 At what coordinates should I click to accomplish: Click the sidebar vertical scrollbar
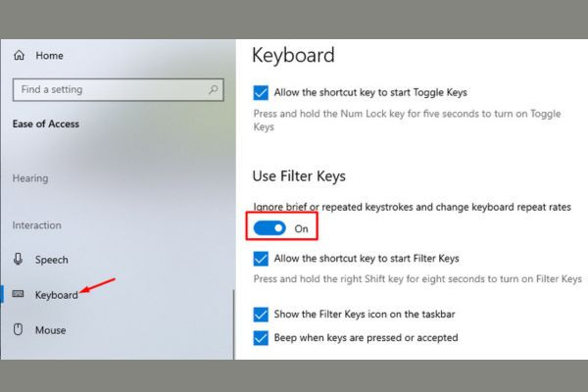click(x=234, y=324)
